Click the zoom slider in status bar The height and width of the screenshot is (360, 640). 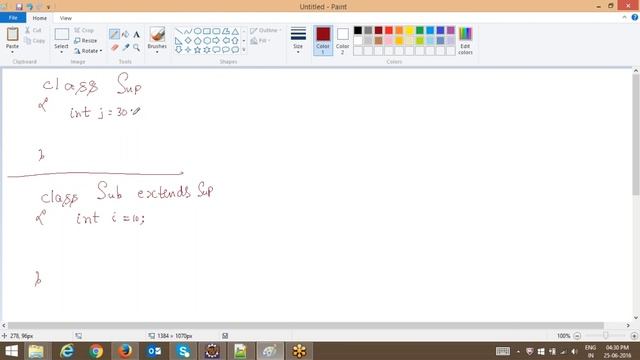(x=605, y=336)
